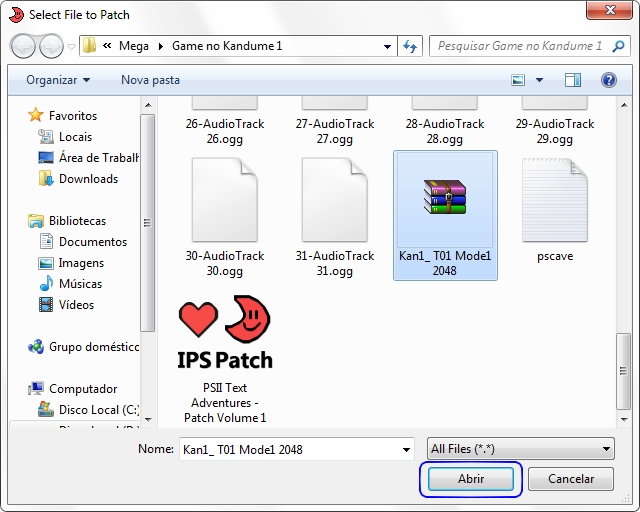Click the file list scrollbar thumb
Image resolution: width=640 pixels, height=512 pixels.
click(x=623, y=371)
